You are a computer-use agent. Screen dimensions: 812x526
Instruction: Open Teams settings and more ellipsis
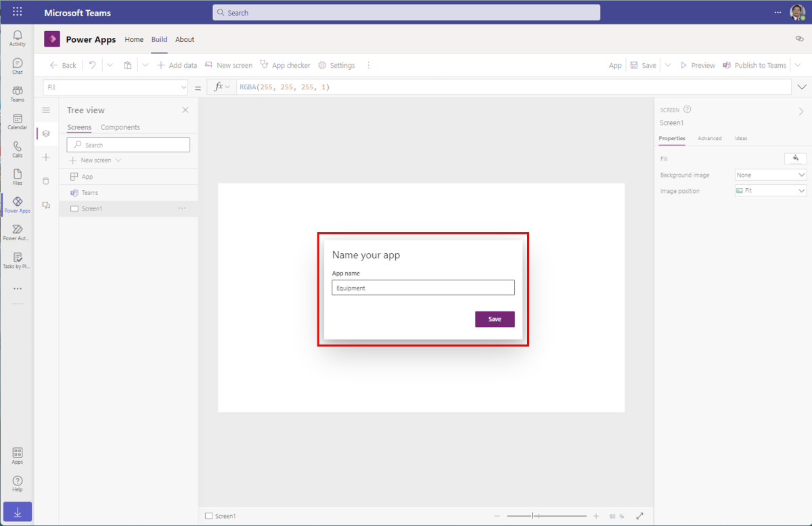pos(777,12)
